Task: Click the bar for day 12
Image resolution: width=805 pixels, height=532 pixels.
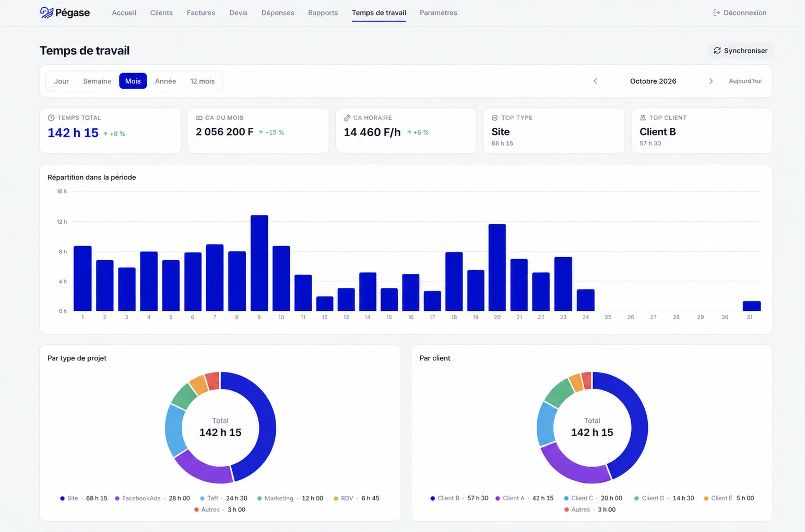Action: pos(325,304)
